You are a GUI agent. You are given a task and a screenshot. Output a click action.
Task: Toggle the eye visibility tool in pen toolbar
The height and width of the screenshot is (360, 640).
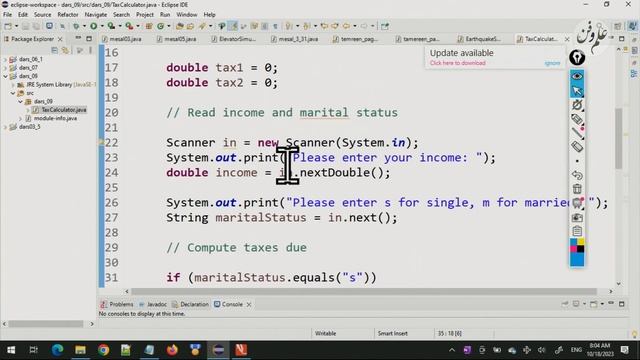(x=577, y=76)
